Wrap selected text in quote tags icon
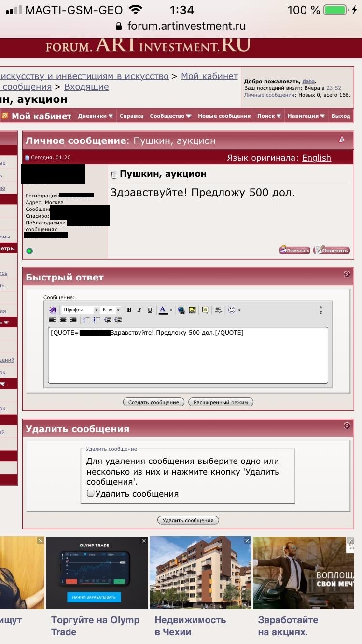The width and height of the screenshot is (362, 644). point(205,310)
